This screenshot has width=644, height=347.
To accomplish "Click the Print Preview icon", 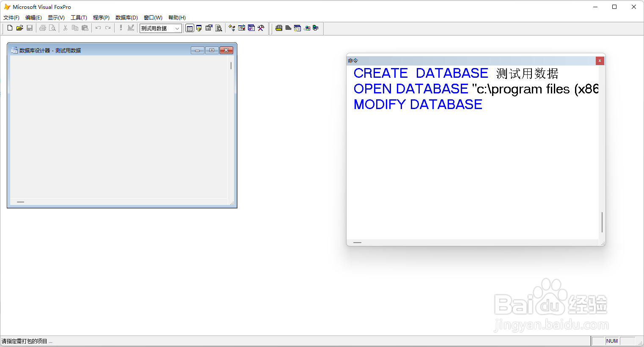I will click(52, 28).
